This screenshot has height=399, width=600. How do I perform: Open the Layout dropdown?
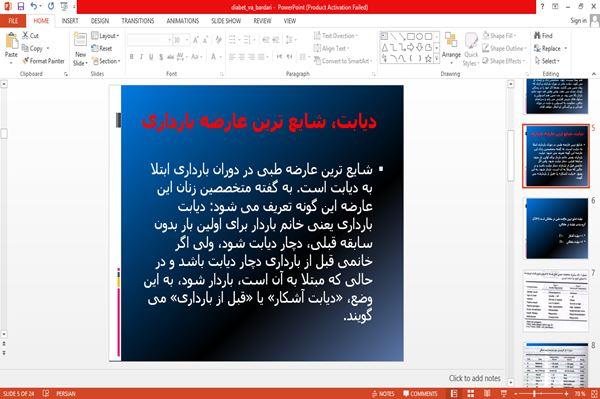click(105, 36)
